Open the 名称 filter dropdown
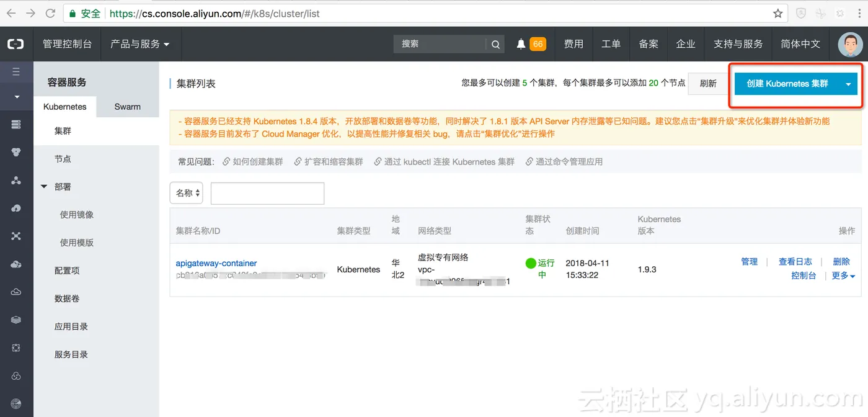The width and height of the screenshot is (868, 417). point(187,193)
